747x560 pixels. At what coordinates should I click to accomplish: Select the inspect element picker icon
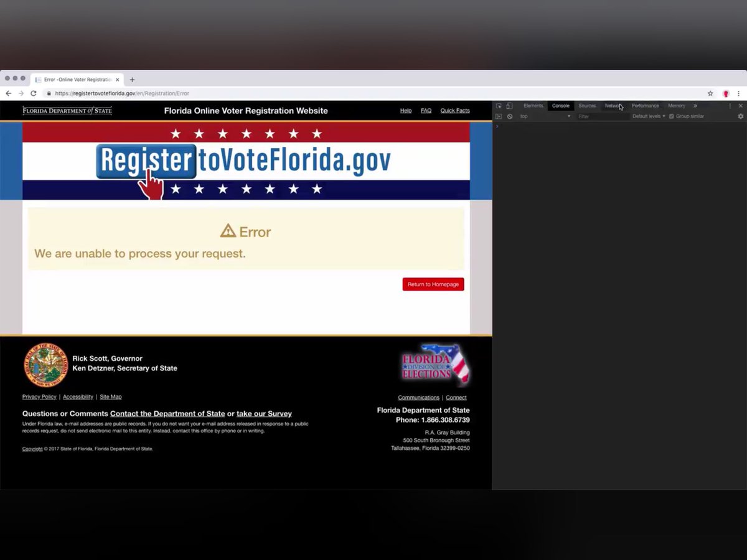499,106
